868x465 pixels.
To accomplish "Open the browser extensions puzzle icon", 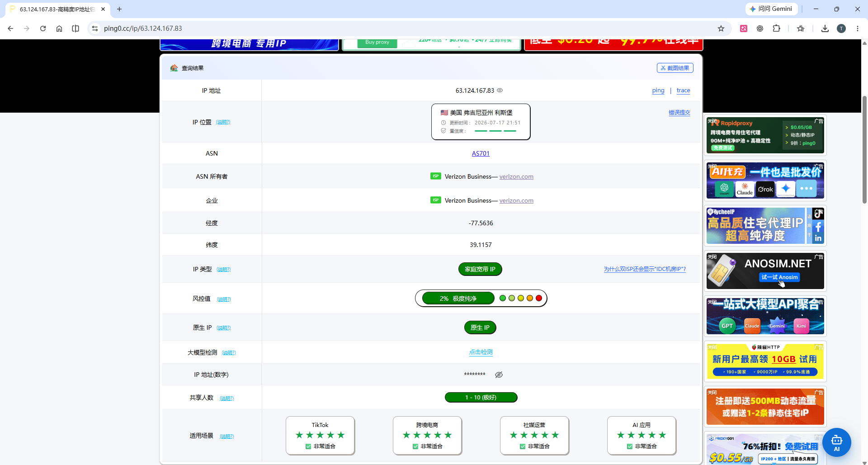I will [776, 28].
